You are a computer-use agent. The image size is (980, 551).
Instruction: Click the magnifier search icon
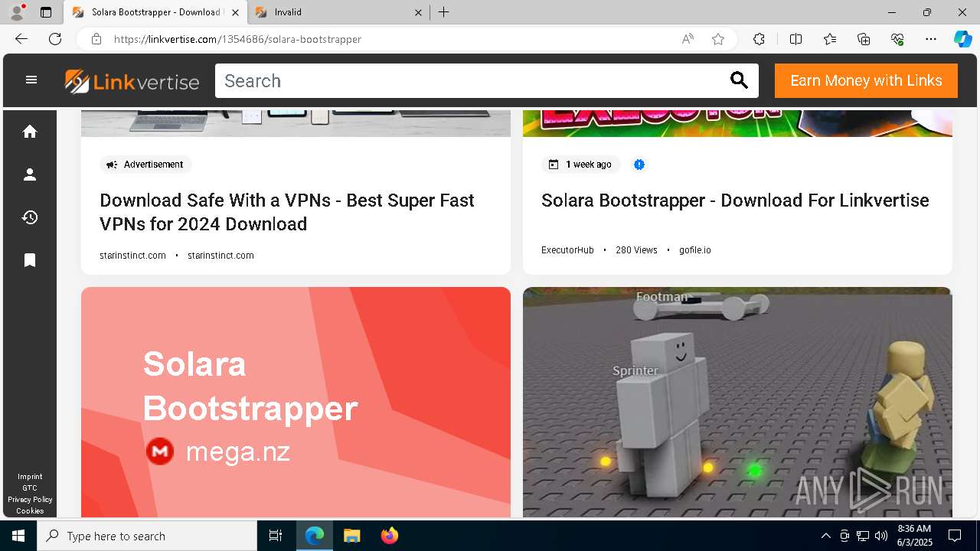(x=739, y=80)
